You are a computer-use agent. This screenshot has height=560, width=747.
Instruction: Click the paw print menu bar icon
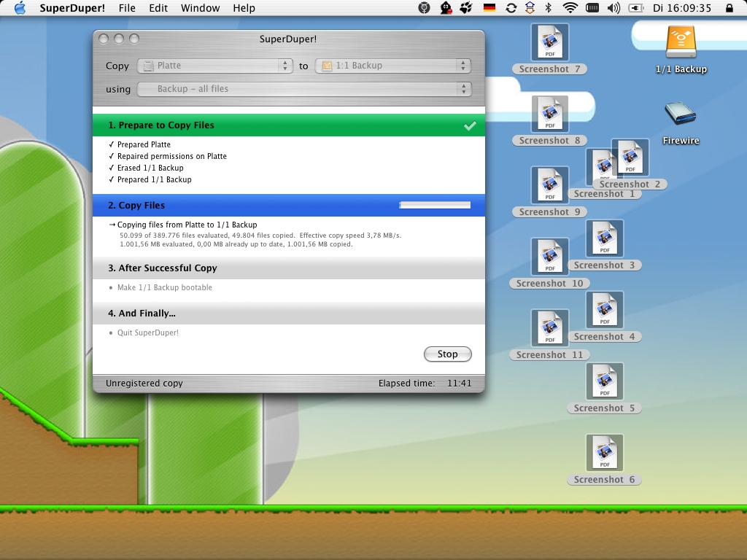pos(466,8)
